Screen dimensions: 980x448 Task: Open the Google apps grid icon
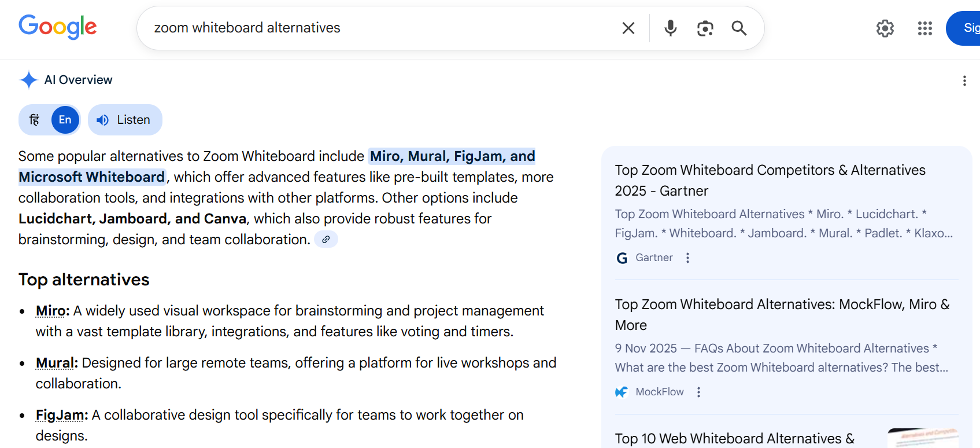[x=925, y=28]
